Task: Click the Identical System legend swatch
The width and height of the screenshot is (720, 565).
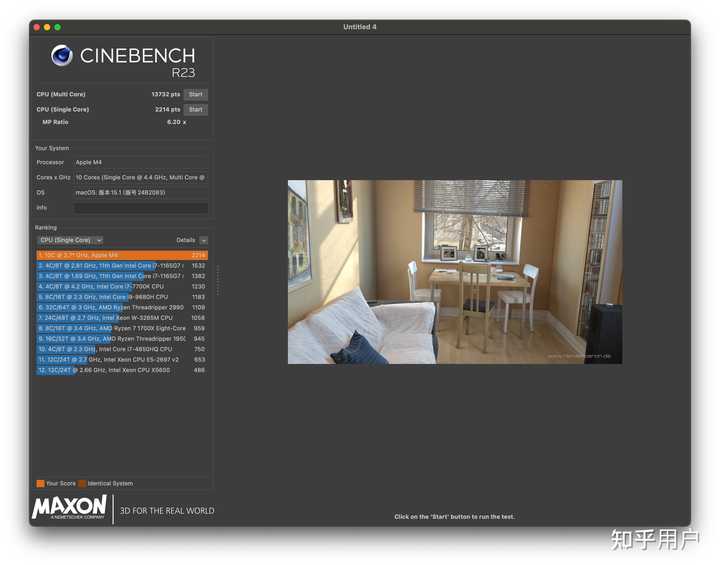Action: click(82, 483)
